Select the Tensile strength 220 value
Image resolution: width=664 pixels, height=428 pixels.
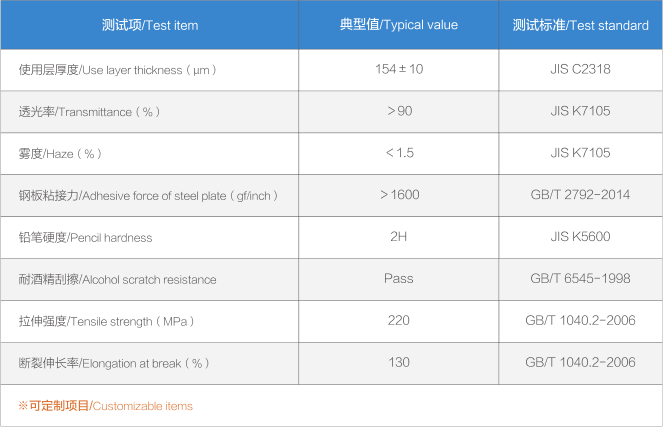[398, 320]
